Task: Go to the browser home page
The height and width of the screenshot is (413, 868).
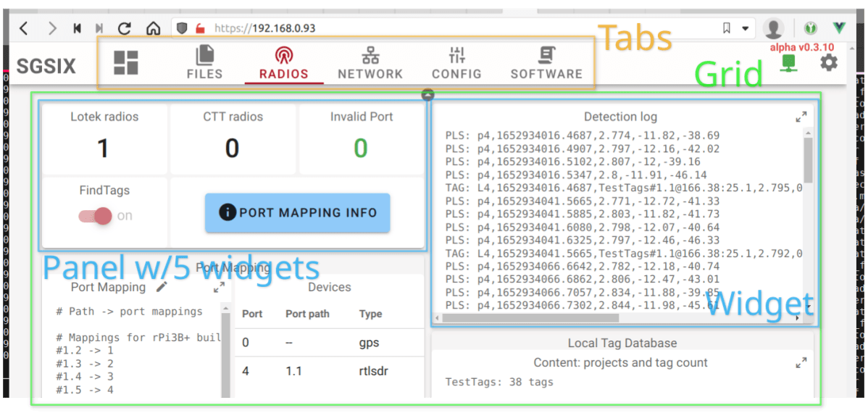Action: point(153,28)
